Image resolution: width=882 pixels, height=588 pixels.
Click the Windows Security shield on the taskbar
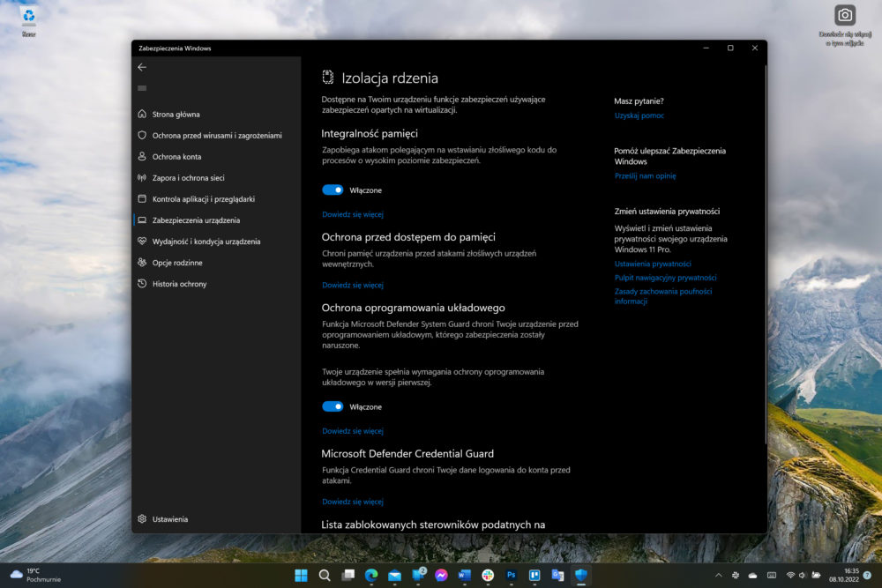coord(581,575)
